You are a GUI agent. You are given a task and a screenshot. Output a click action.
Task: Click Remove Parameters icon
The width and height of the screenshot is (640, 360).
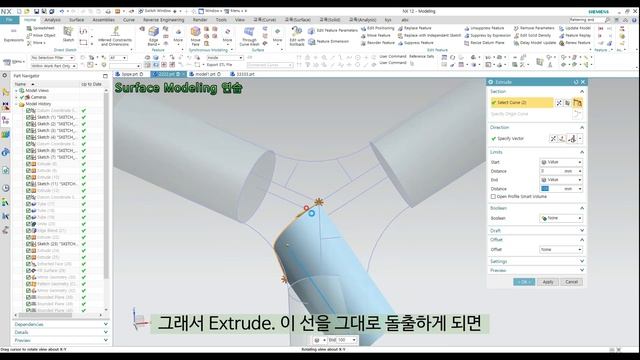coord(516,29)
